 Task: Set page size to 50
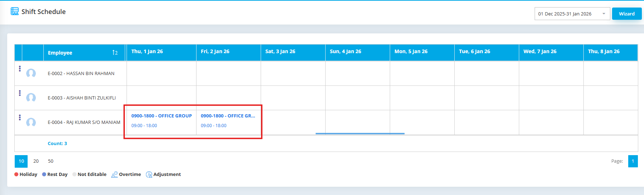pos(51,161)
